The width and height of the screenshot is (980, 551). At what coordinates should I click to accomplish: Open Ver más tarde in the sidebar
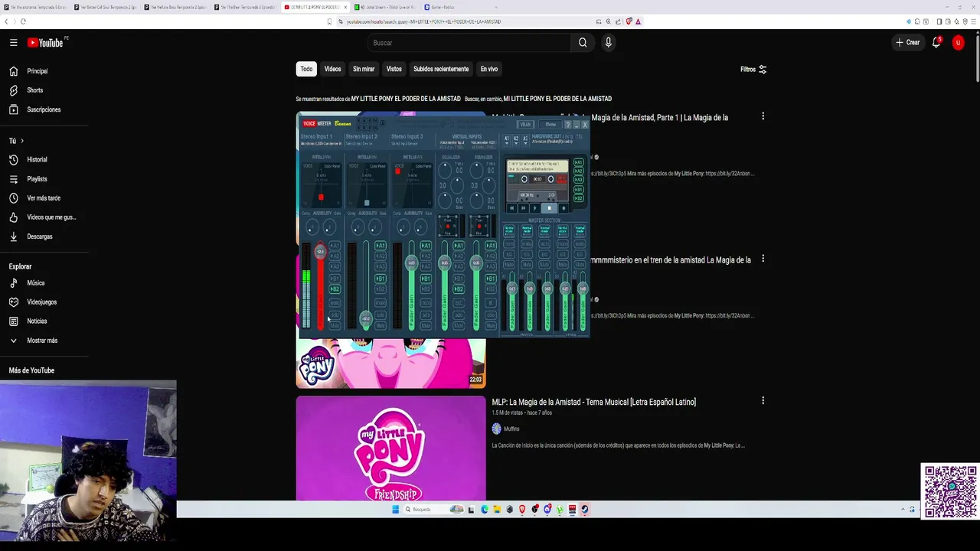(x=44, y=198)
